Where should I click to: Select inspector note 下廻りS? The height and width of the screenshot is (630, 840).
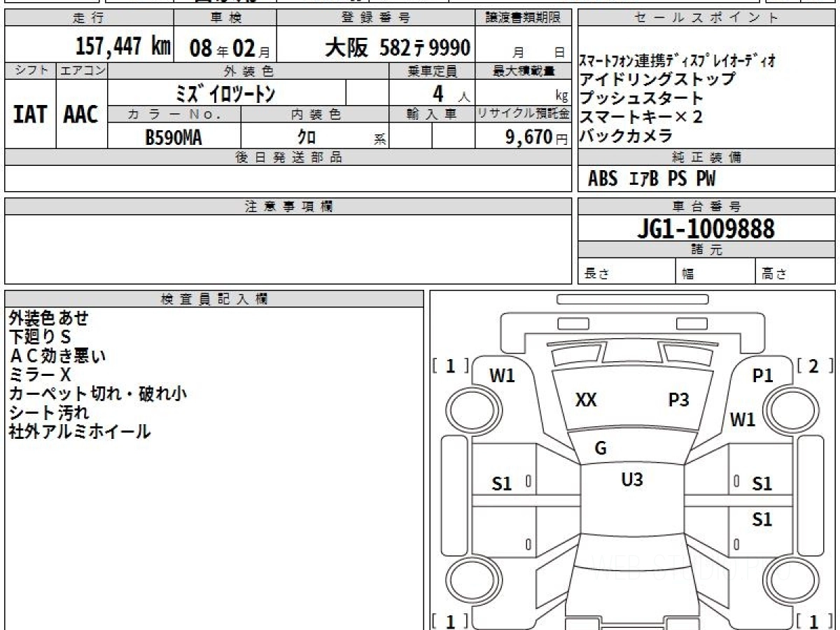tap(40, 337)
